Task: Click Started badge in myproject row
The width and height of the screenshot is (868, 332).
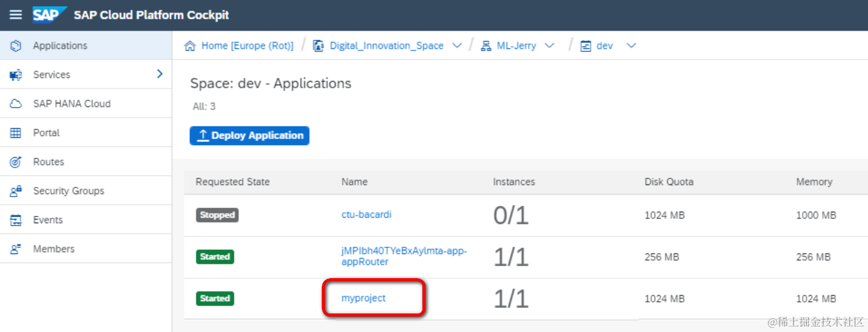Action: click(215, 298)
